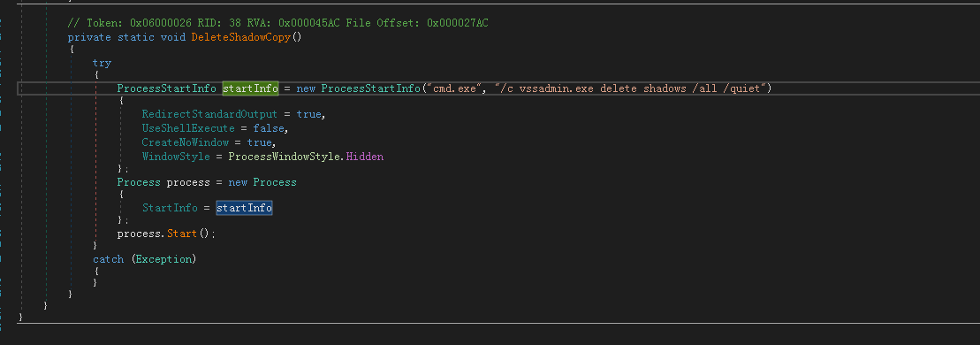
Task: Click the Exception type in catch
Action: [x=163, y=258]
